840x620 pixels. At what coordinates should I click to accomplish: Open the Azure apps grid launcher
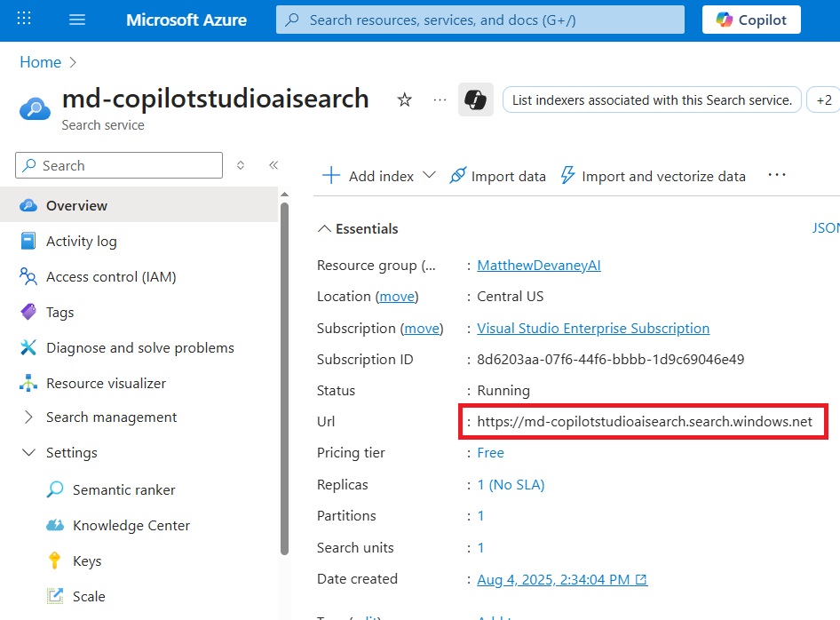pyautogui.click(x=24, y=20)
